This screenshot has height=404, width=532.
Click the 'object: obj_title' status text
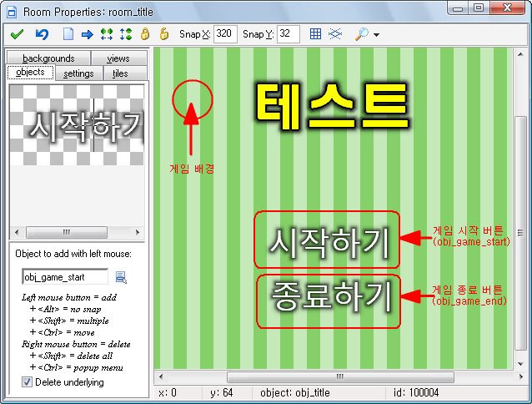(x=295, y=393)
